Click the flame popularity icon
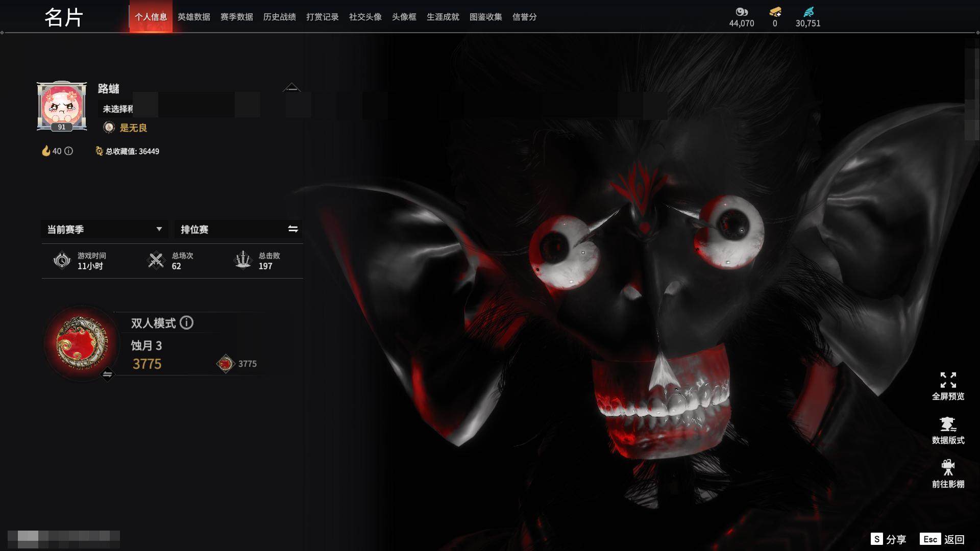Screen dimensions: 980x551 [x=46, y=151]
